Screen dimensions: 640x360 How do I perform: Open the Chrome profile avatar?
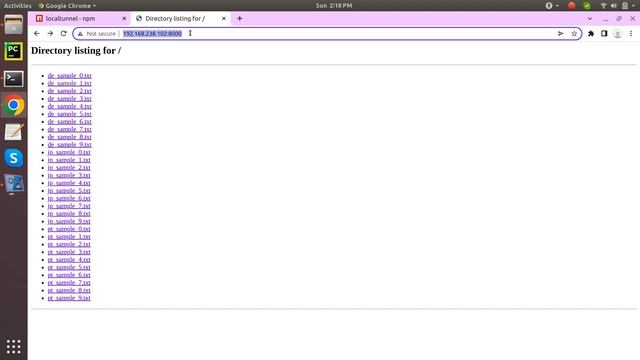[x=618, y=33]
